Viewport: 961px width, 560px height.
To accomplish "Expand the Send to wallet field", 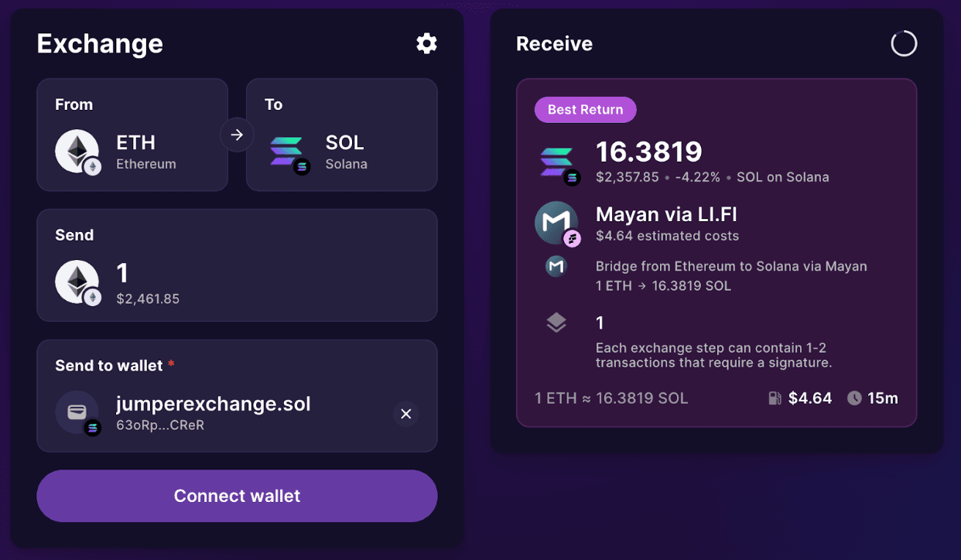I will pos(237,396).
